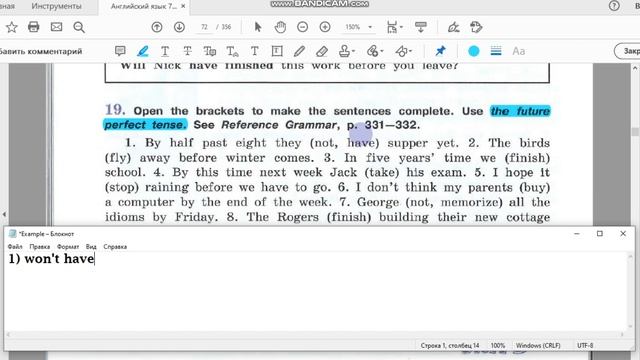Click the Windows (CRLF) status entry
640x360 pixels.
(538, 345)
